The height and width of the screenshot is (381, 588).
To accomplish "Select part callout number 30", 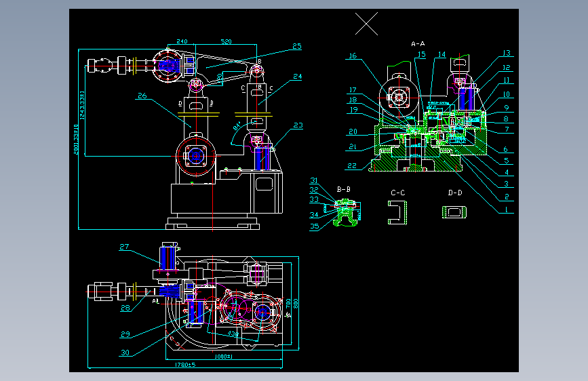I will 125,353.
